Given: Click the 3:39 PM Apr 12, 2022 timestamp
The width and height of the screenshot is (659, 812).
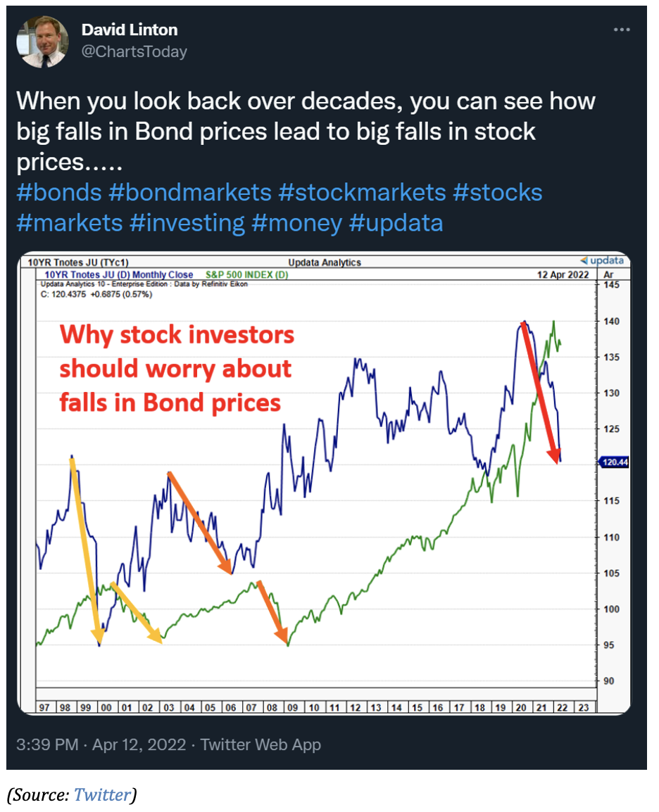Looking at the screenshot, I should 101,744.
